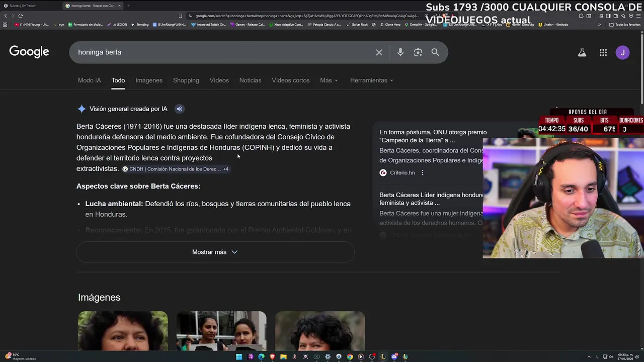Viewport: 644px width, 362px height.
Task: Open the Google apps grid
Action: point(603,52)
